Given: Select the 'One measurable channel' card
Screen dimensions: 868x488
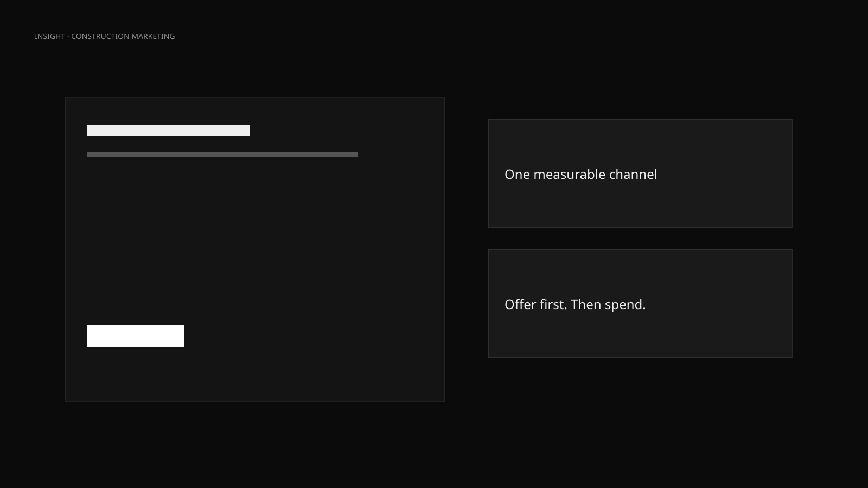Looking at the screenshot, I should tap(640, 174).
